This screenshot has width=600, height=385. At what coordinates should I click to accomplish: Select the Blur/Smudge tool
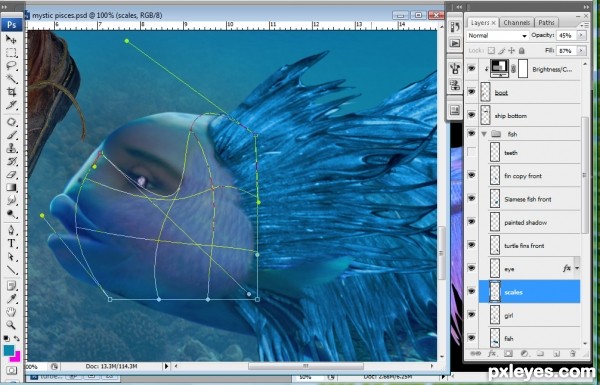(x=11, y=201)
